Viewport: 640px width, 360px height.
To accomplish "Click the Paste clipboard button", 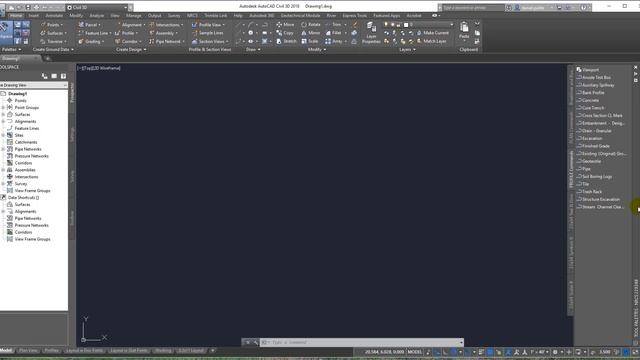I will pyautogui.click(x=464, y=31).
